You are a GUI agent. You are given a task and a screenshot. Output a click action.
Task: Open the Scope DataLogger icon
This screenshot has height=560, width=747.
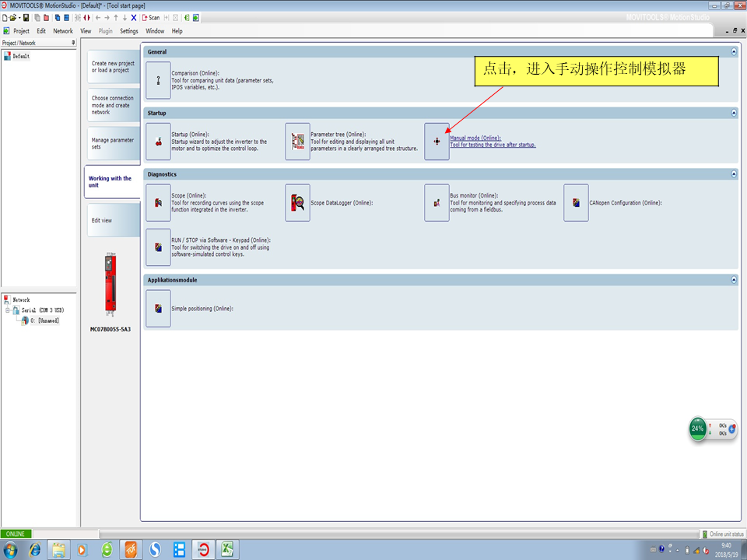pyautogui.click(x=297, y=203)
